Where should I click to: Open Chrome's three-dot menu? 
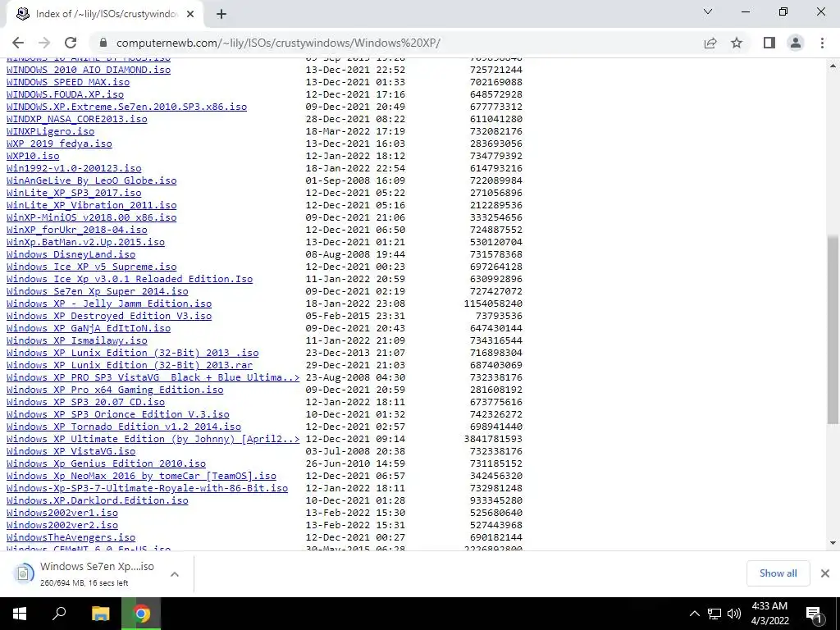822,43
